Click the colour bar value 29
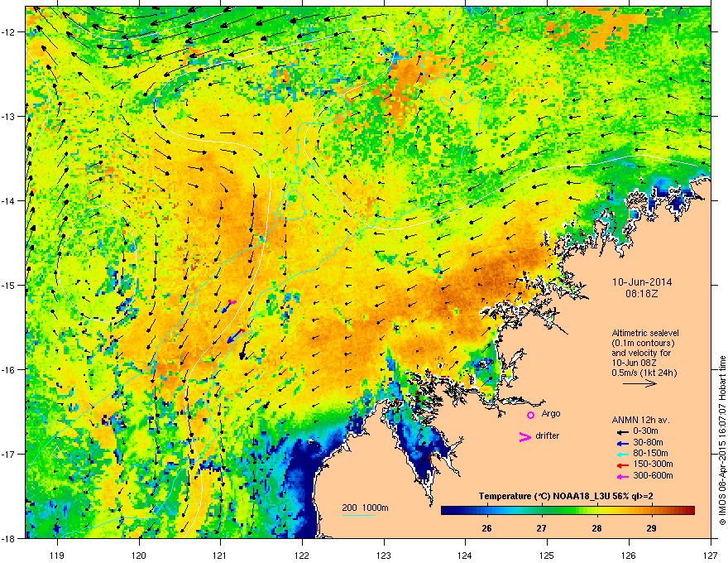This screenshot has width=728, height=563. [x=651, y=528]
